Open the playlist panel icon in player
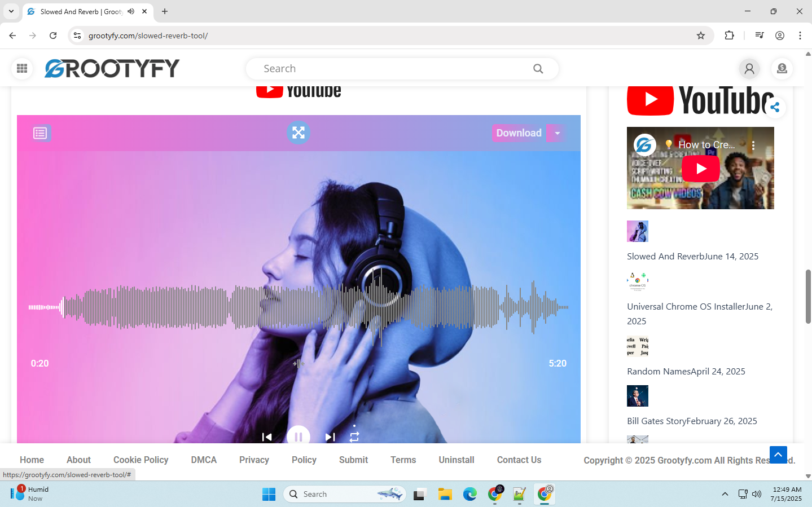 coord(40,133)
